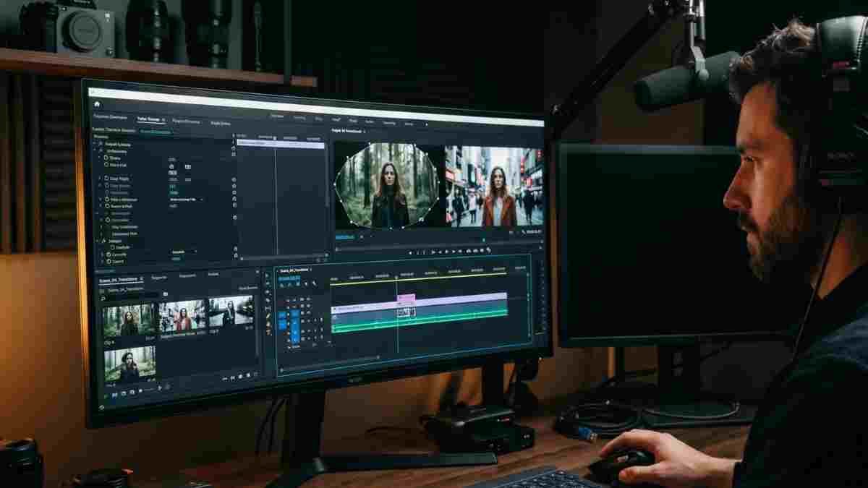Select the forest woman thumbnail in the project bin

(x=129, y=319)
